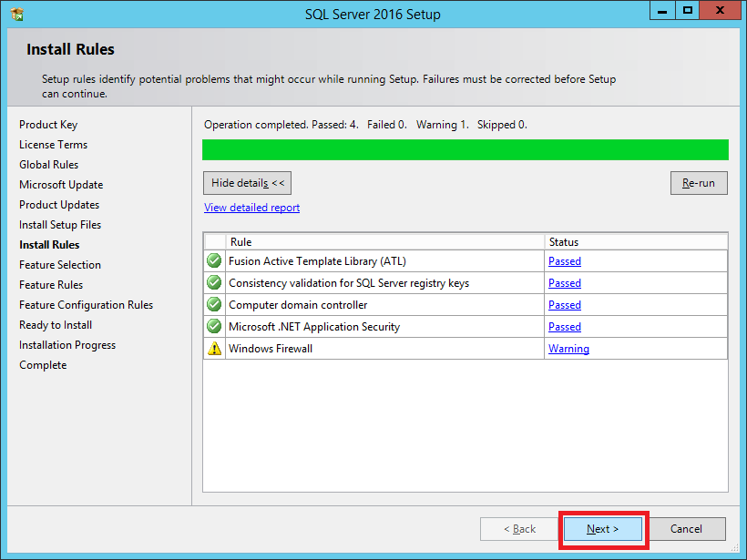This screenshot has height=560, width=747.
Task: Click green check icon beside Fusion Active Template Library
Action: click(214, 261)
